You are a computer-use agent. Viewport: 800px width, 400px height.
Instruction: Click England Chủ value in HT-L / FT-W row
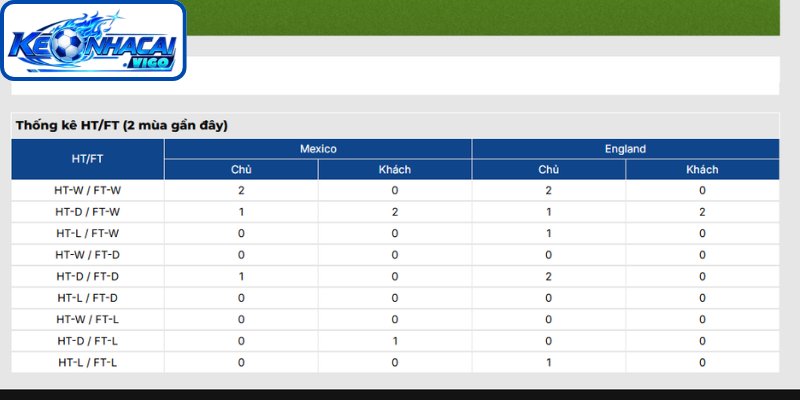[x=548, y=234]
